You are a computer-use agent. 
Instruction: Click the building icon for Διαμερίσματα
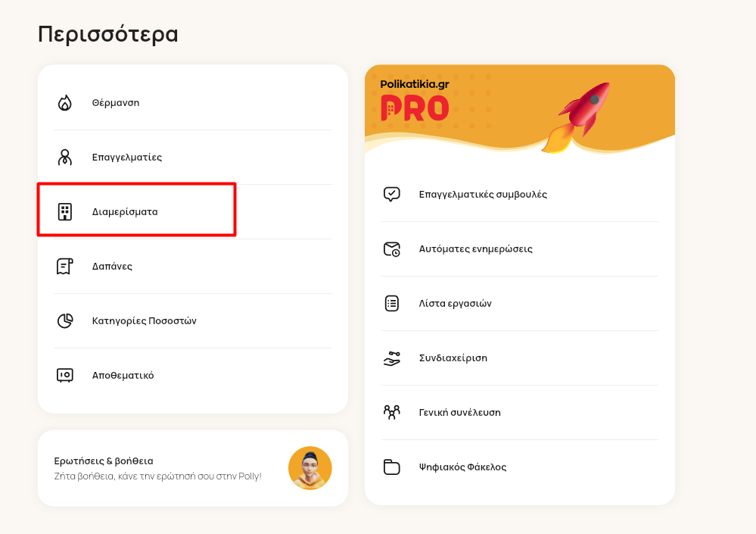click(64, 212)
